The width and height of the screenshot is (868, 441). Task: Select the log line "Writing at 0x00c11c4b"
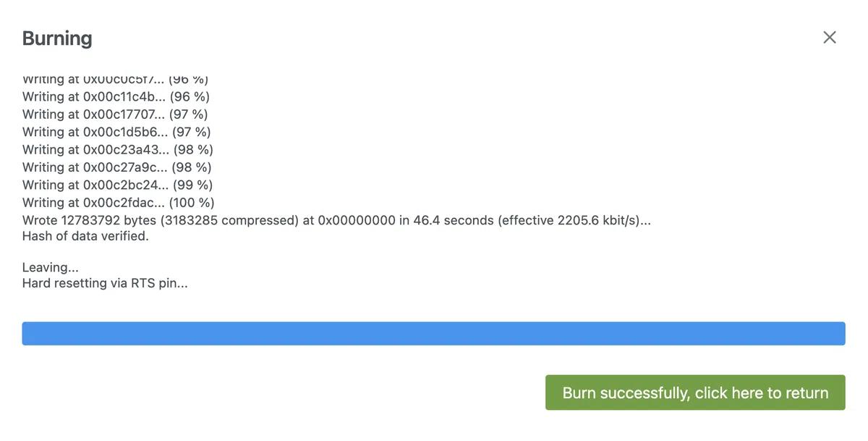click(116, 96)
